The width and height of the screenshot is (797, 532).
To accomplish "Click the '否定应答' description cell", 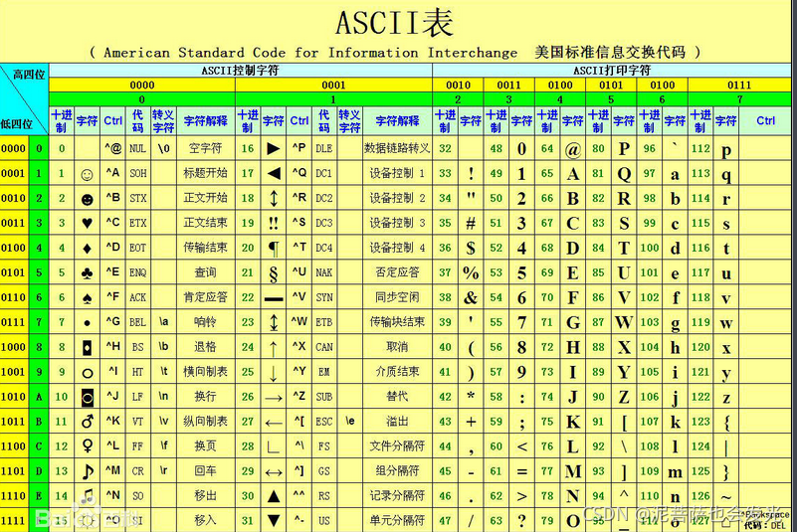I will pyautogui.click(x=397, y=272).
